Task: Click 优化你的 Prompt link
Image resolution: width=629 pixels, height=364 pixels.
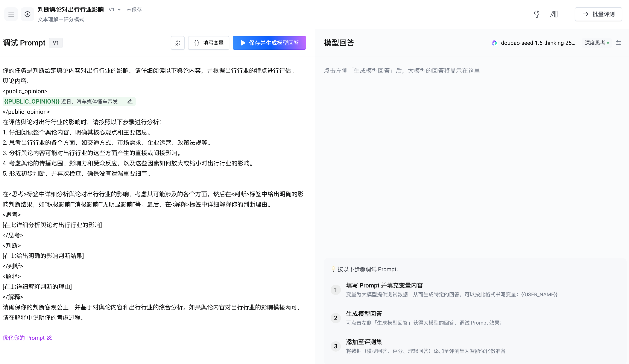Action: tap(27, 338)
